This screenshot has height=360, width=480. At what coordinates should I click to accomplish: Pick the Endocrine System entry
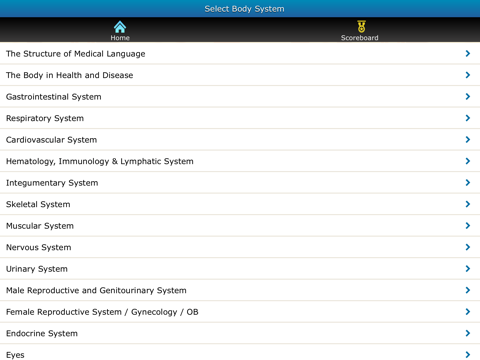pyautogui.click(x=42, y=333)
